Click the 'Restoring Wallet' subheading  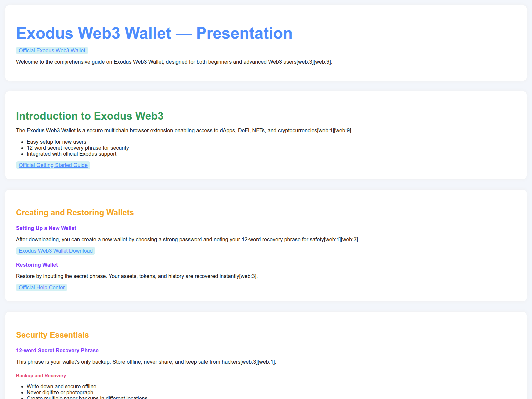click(x=37, y=265)
